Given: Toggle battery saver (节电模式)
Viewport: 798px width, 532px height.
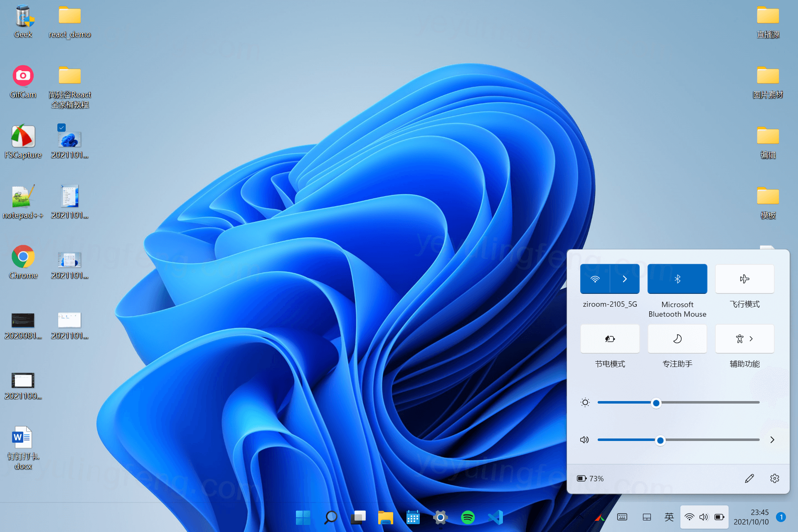Looking at the screenshot, I should (x=610, y=339).
